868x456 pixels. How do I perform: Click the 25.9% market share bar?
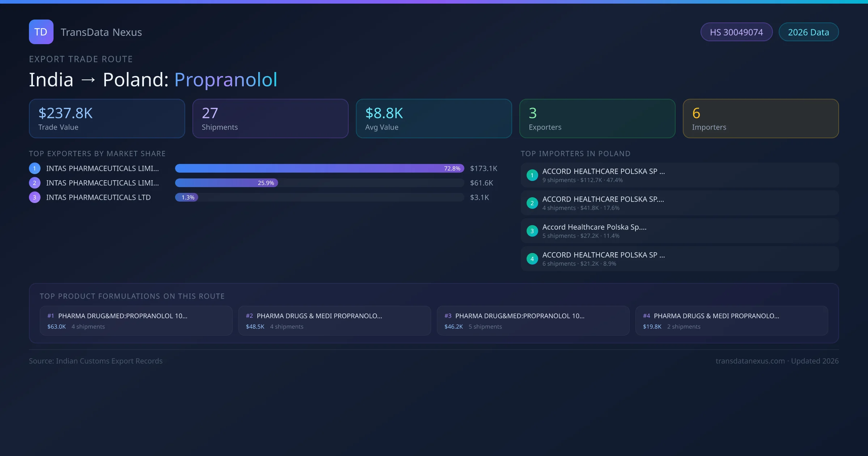[226, 183]
